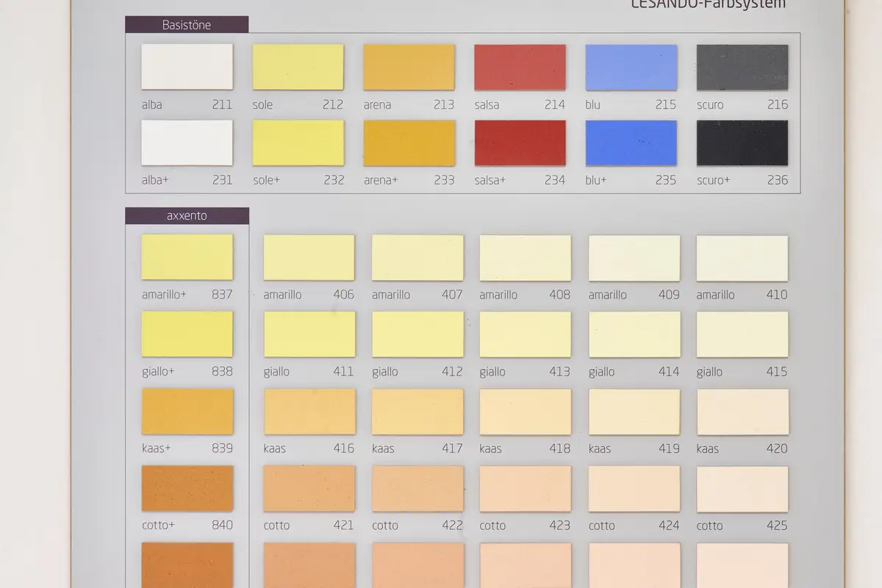The width and height of the screenshot is (882, 588).
Task: Select the salsa 214 red swatch
Action: point(520,67)
